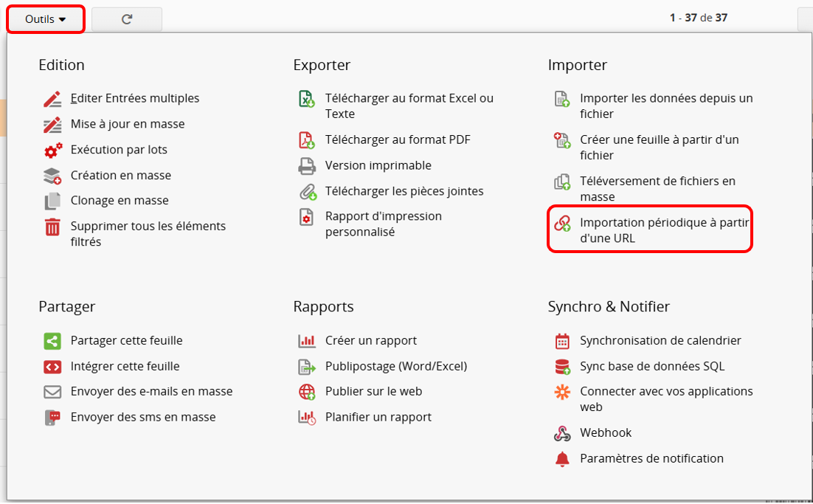Viewport: 813px width, 504px height.
Task: Choose Mise à jour en masse
Action: (128, 124)
